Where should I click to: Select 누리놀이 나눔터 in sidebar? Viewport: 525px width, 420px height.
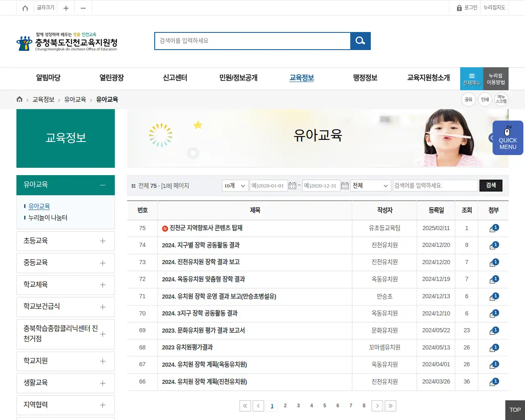pos(48,218)
